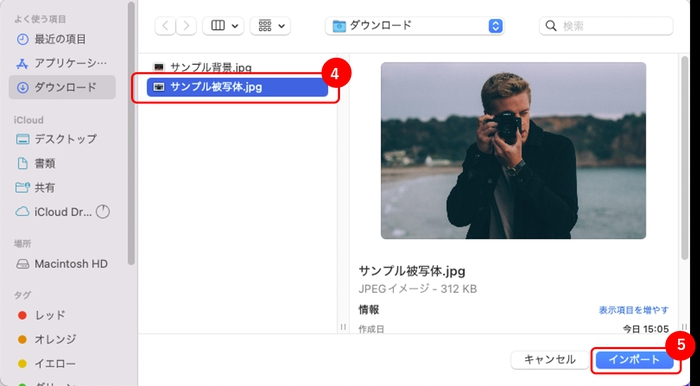Click the preview pane vertical scrollbar
Viewport: 700px width, 386px height.
pos(685,158)
